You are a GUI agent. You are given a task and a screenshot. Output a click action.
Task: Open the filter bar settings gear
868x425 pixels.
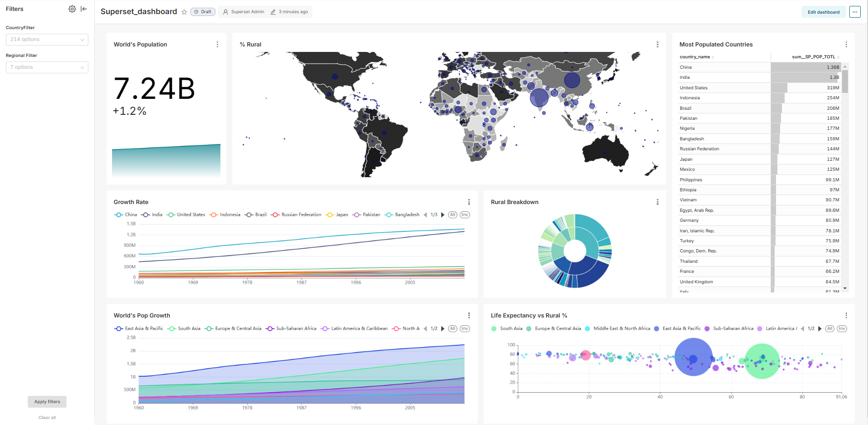click(x=72, y=9)
